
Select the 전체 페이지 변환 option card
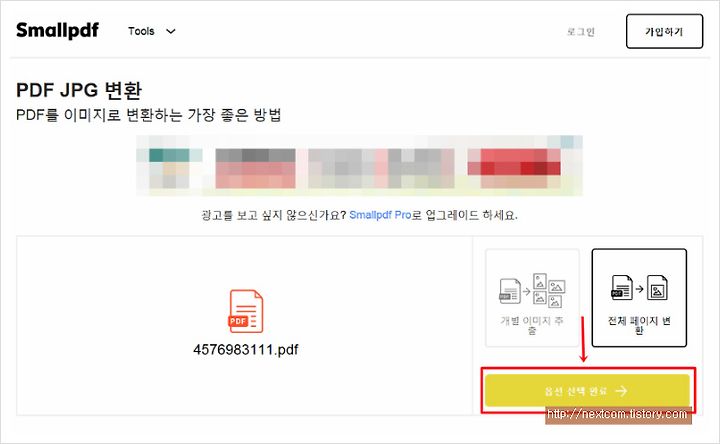tap(639, 298)
